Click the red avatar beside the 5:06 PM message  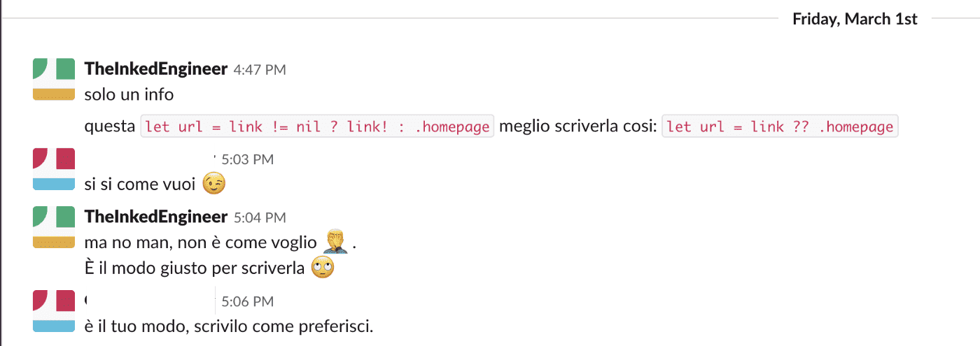coord(54,311)
